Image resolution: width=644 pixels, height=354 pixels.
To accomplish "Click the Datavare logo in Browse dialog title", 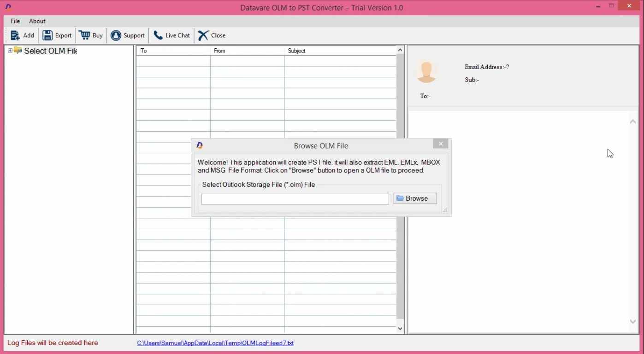I will point(200,145).
